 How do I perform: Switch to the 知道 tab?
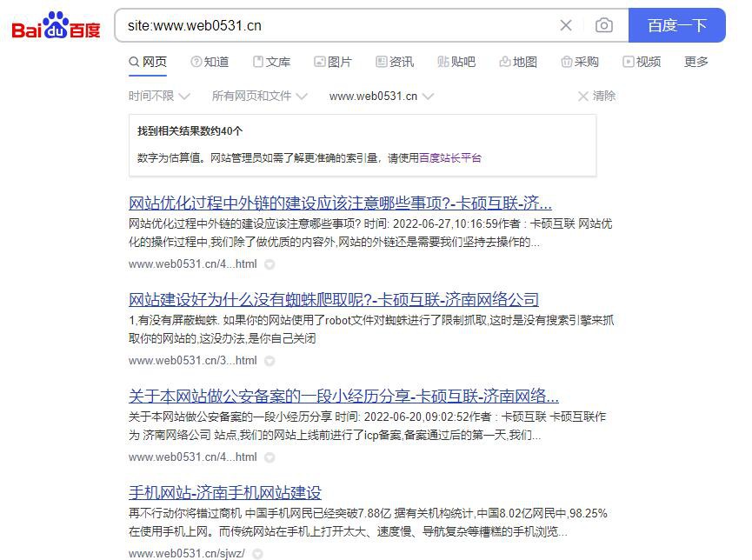pyautogui.click(x=210, y=62)
